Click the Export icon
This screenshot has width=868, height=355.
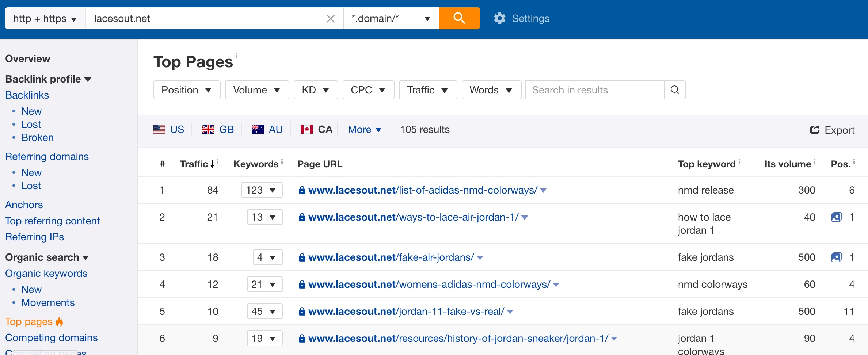point(814,130)
